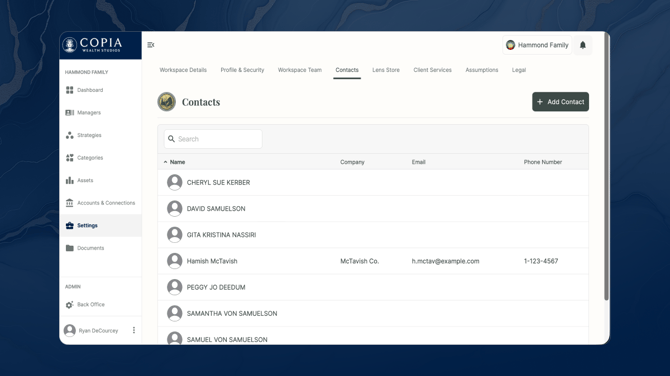Image resolution: width=670 pixels, height=376 pixels.
Task: Go to Strategies in the sidebar
Action: pos(89,135)
